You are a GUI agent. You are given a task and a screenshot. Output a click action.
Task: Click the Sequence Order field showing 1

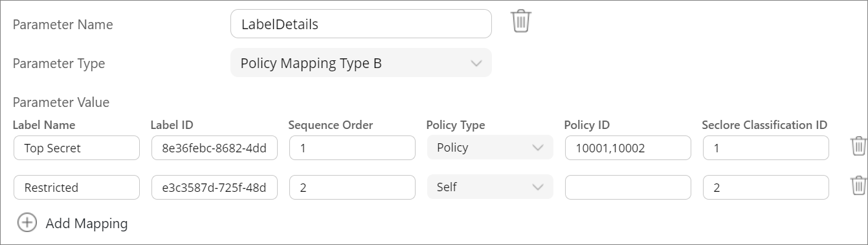(352, 148)
